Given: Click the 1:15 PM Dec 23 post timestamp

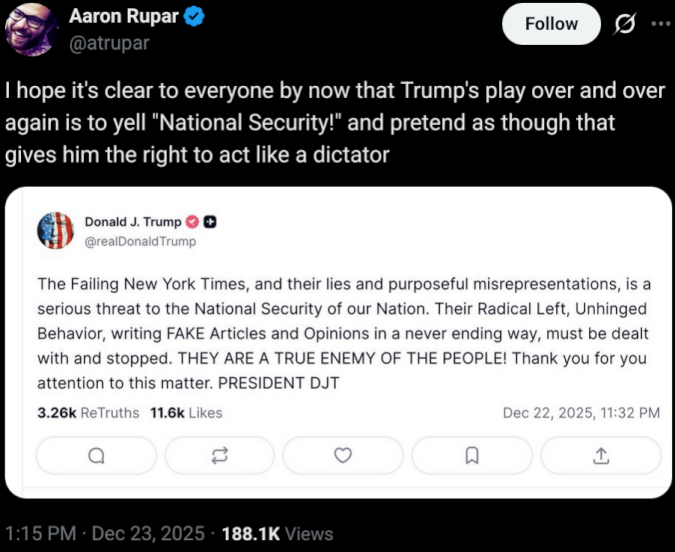Looking at the screenshot, I should (x=105, y=533).
